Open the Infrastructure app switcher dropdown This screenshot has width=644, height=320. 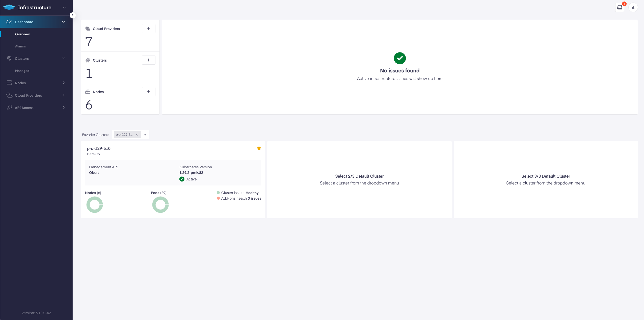(64, 8)
